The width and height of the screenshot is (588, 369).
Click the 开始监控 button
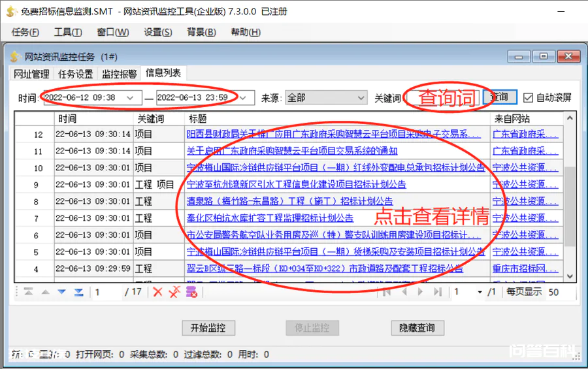tap(208, 328)
